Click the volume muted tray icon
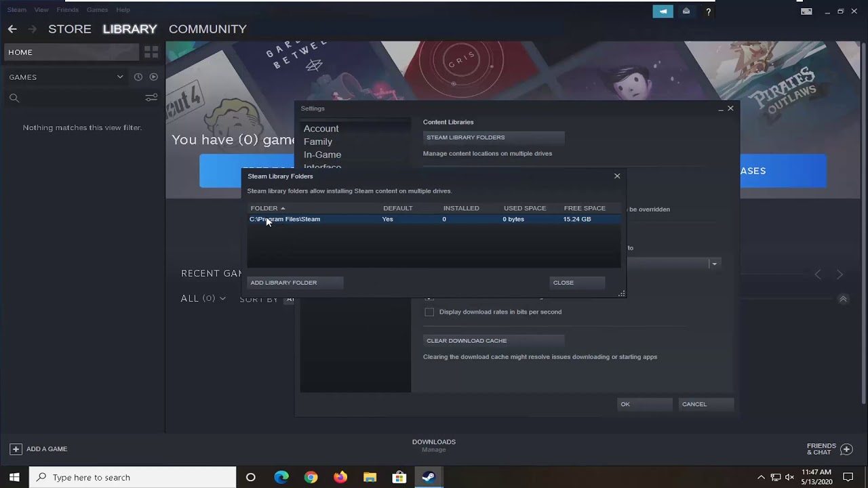 click(791, 477)
